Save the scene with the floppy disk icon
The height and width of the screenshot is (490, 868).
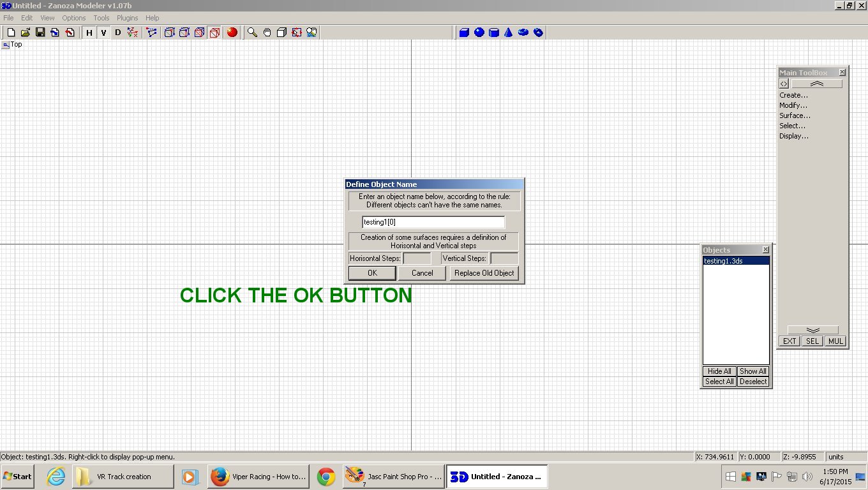point(40,33)
